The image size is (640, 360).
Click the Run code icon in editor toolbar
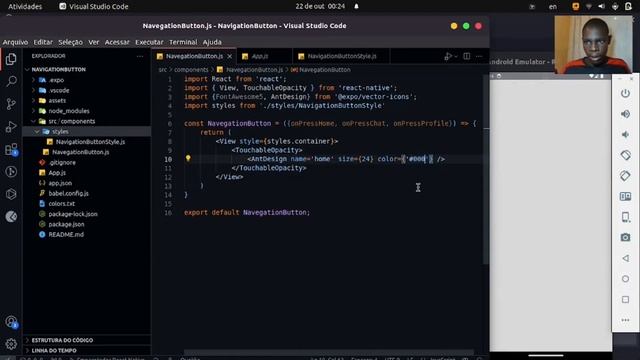[448, 56]
